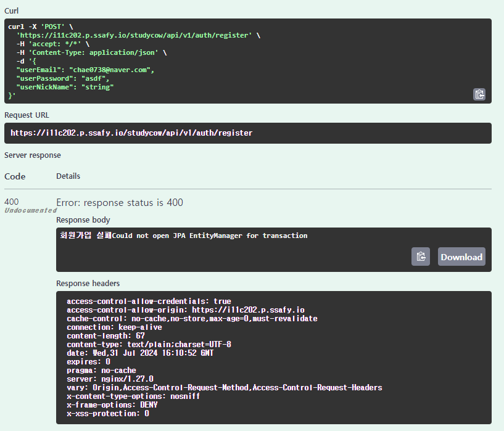
Task: Click the 'Code' column header
Action: pyautogui.click(x=15, y=176)
